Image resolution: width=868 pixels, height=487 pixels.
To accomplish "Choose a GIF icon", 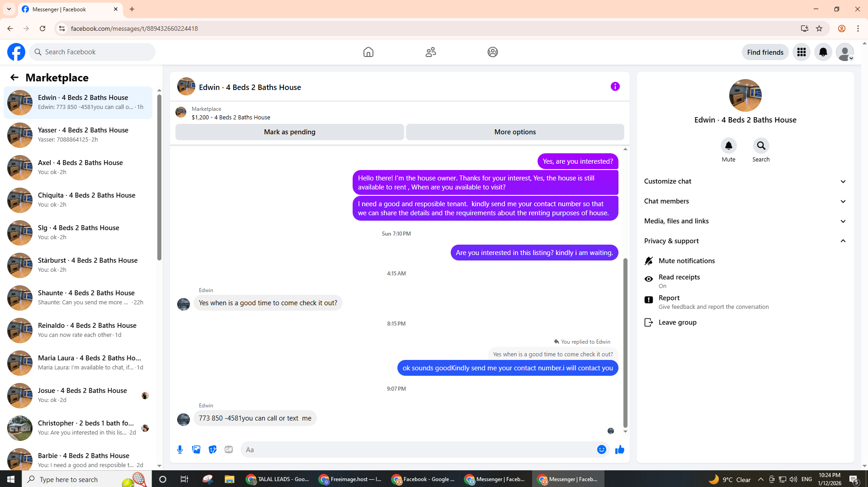I will coord(229,449).
